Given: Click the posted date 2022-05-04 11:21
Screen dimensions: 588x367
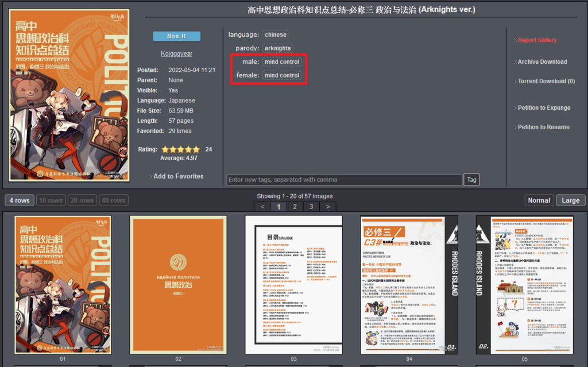Looking at the screenshot, I should (x=192, y=70).
